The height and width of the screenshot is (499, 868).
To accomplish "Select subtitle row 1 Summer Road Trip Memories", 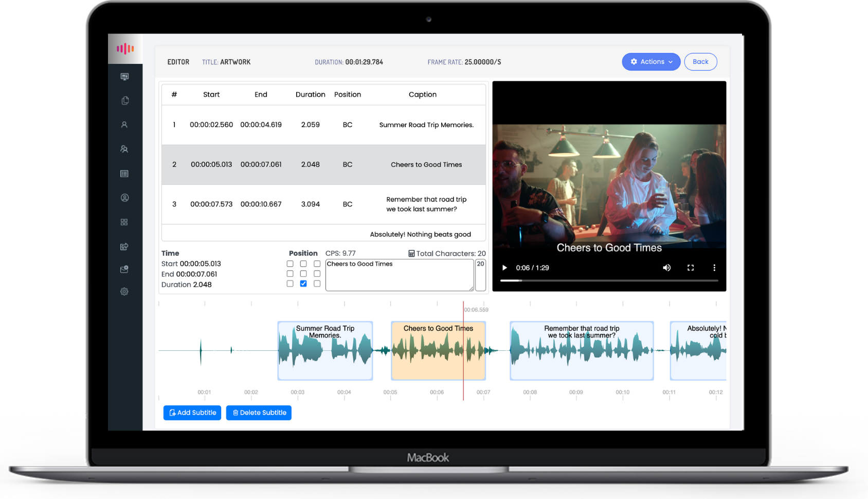I will point(323,125).
